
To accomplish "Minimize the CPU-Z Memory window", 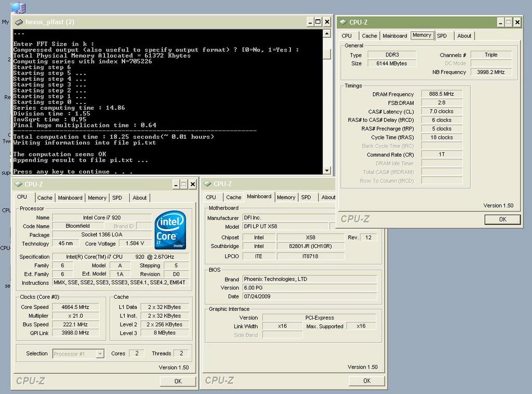I will point(500,22).
